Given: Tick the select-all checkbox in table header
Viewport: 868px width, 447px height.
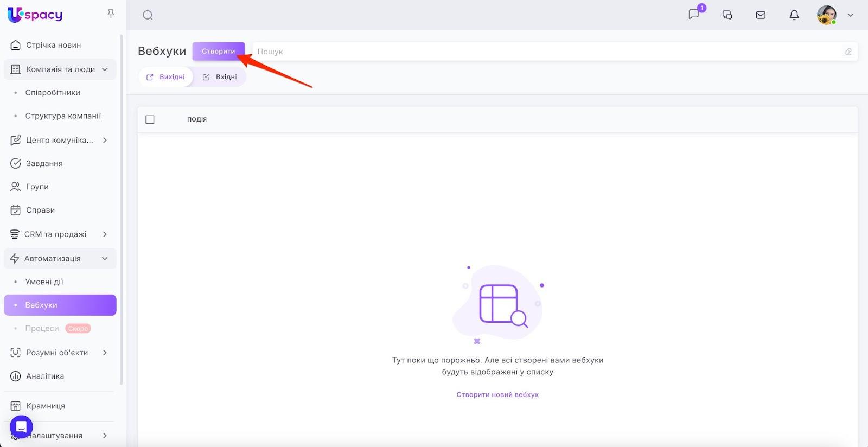Looking at the screenshot, I should pyautogui.click(x=150, y=119).
